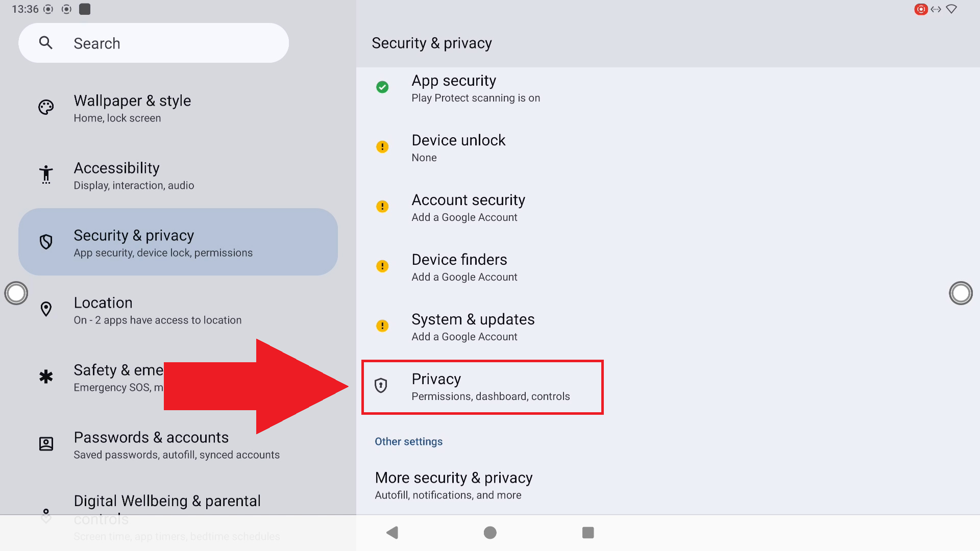Open Device finders option
The image size is (980, 551).
(x=464, y=267)
